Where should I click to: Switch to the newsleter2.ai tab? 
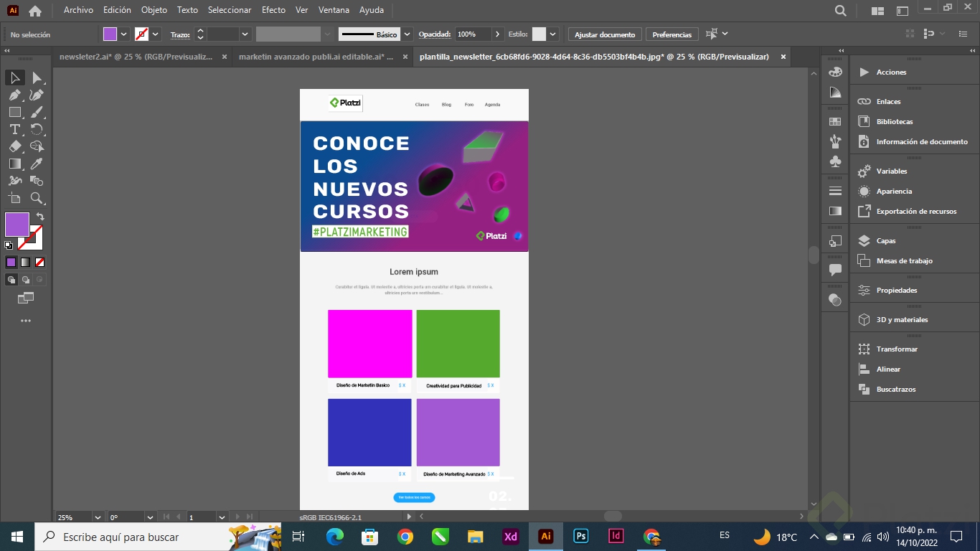[x=136, y=57]
